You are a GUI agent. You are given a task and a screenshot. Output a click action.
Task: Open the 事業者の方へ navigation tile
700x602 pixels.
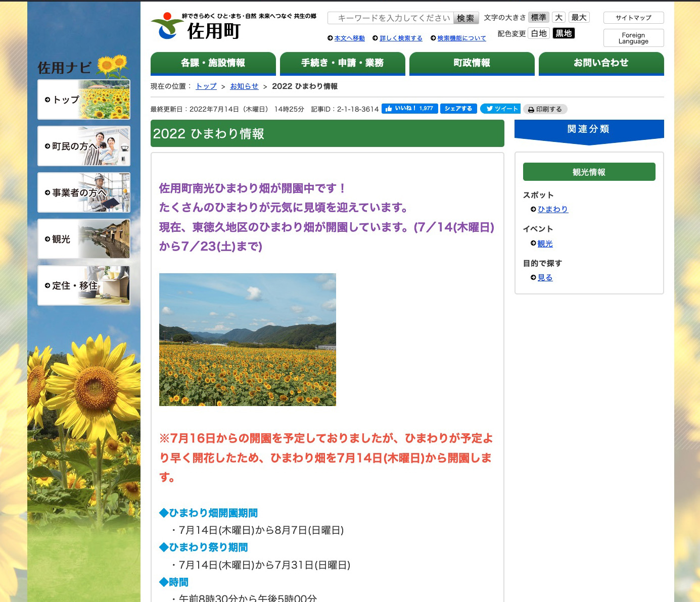pos(84,192)
